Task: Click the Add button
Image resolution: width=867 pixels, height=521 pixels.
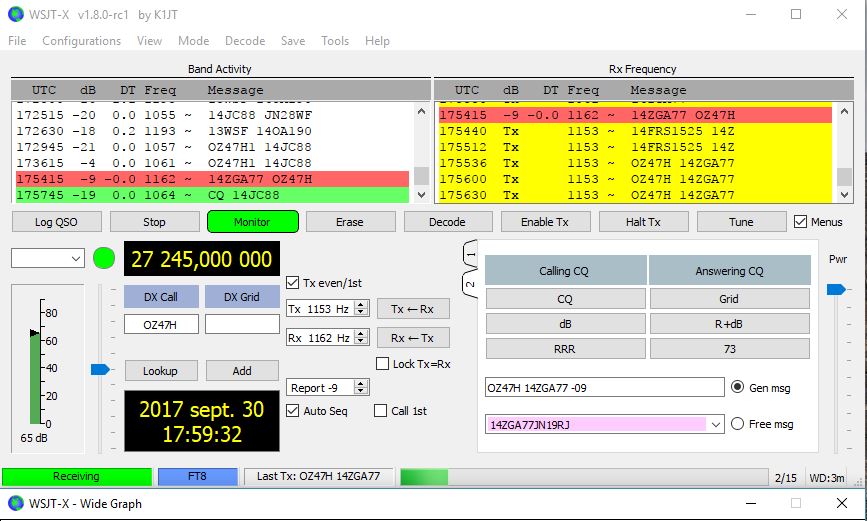Action: pyautogui.click(x=242, y=371)
